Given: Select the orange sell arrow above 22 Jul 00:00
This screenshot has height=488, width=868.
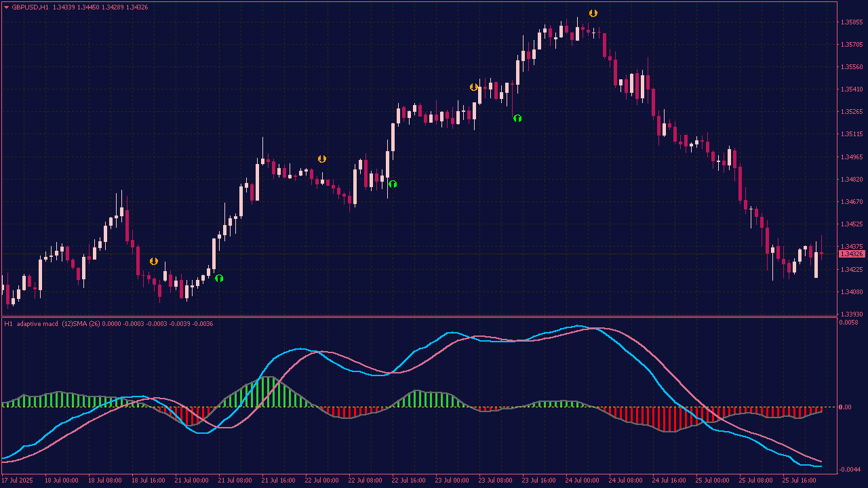Looking at the screenshot, I should (x=322, y=159).
